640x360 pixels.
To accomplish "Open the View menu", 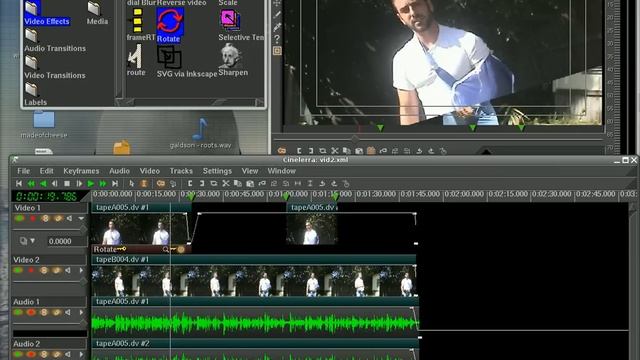I will click(250, 171).
